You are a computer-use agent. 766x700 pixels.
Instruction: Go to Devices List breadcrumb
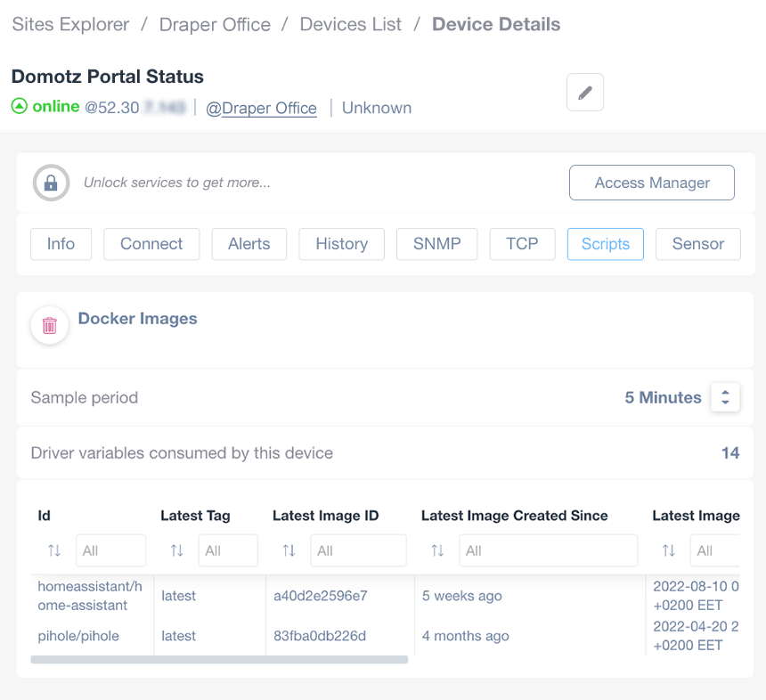coord(351,24)
